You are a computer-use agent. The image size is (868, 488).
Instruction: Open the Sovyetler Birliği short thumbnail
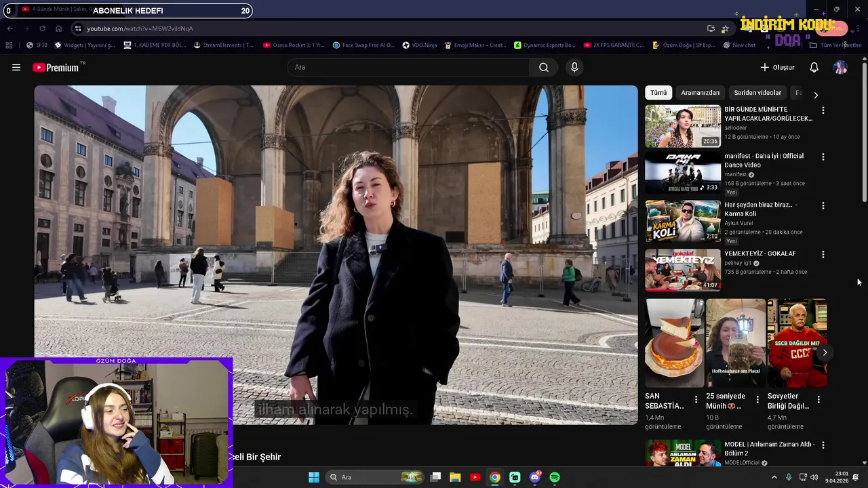pyautogui.click(x=797, y=343)
